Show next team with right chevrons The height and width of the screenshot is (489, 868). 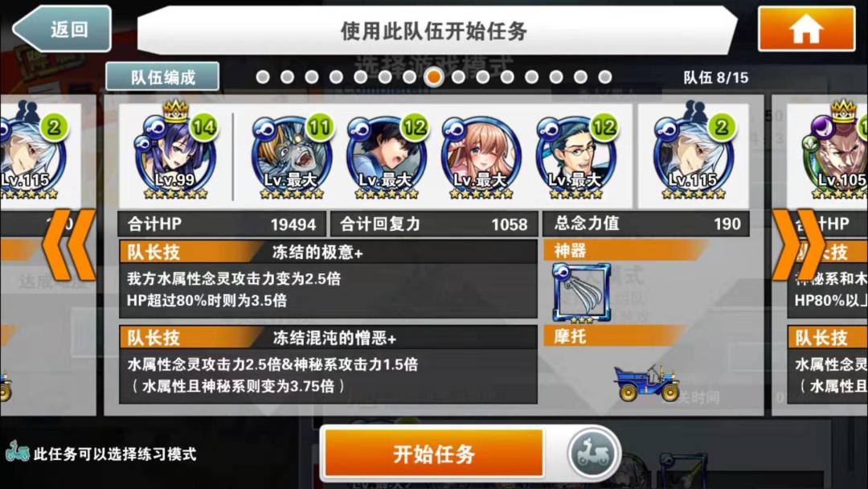click(798, 244)
